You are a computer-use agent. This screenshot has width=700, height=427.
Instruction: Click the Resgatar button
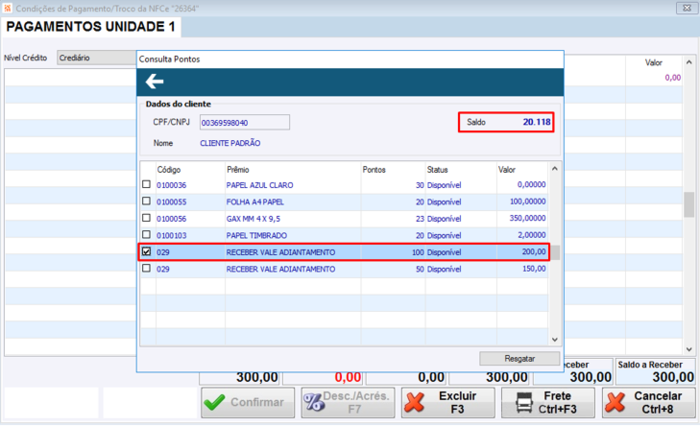coord(520,358)
